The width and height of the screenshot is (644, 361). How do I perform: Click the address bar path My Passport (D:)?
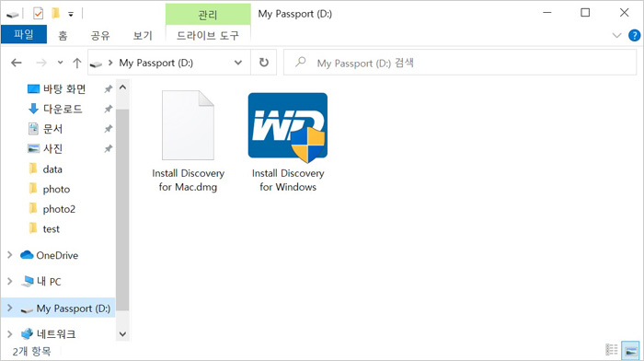(156, 63)
